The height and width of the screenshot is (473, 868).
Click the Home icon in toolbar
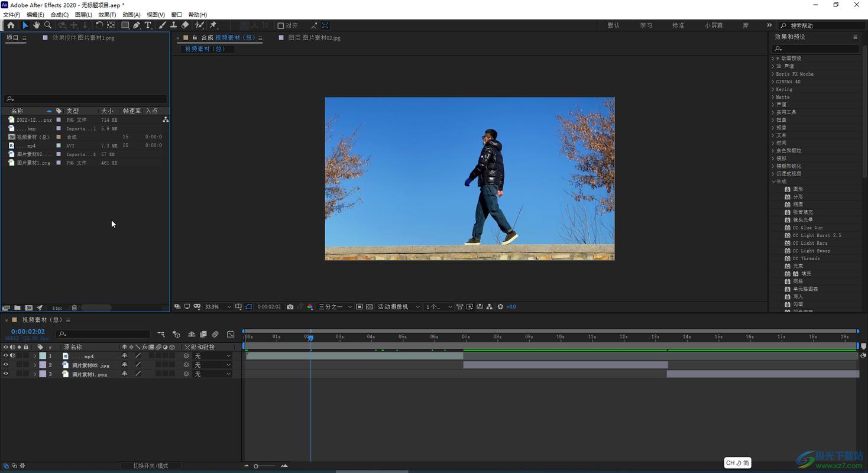point(11,25)
